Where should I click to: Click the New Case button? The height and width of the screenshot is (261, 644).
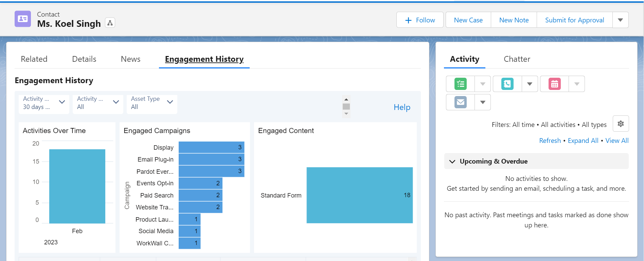468,20
